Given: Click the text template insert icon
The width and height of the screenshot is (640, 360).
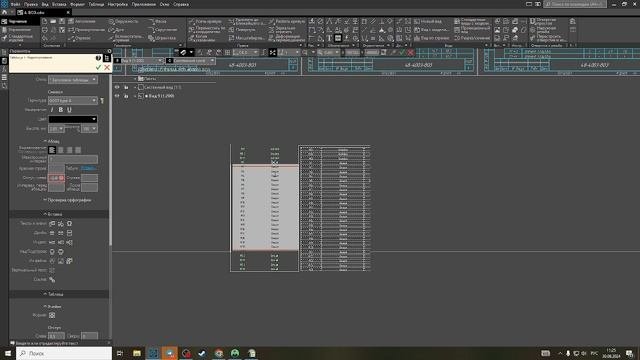Looking at the screenshot, I should click(x=52, y=224).
